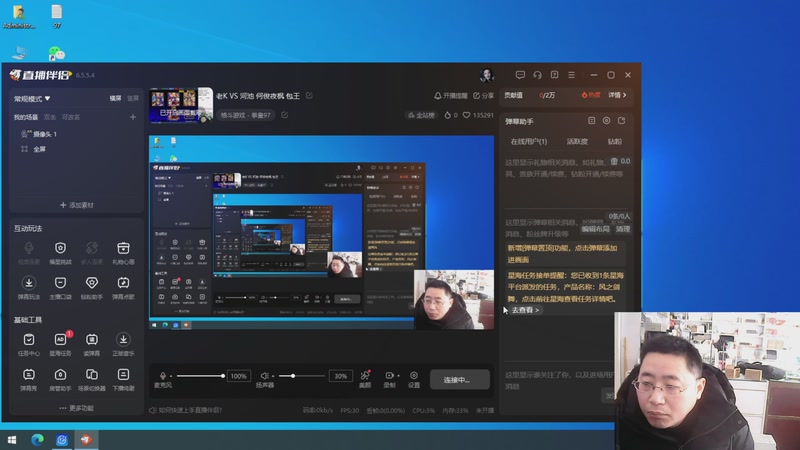Image resolution: width=800 pixels, height=450 pixels.
Task: Open 设置 settings icon in bottom bar
Action: [x=414, y=376]
